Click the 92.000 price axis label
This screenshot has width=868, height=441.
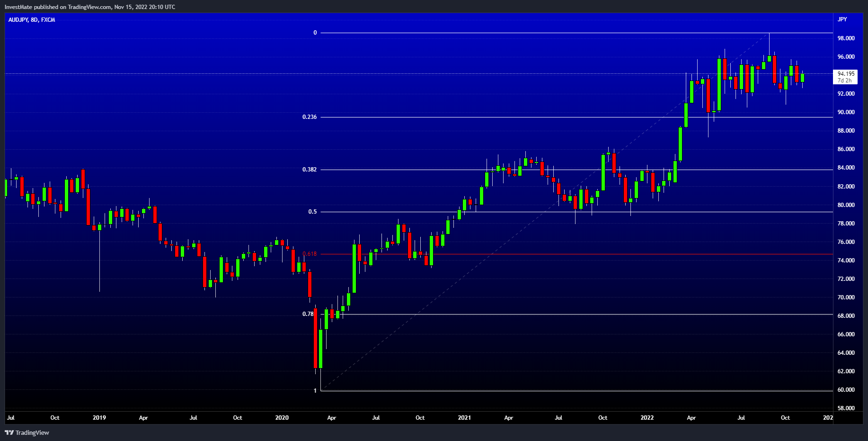tap(846, 94)
